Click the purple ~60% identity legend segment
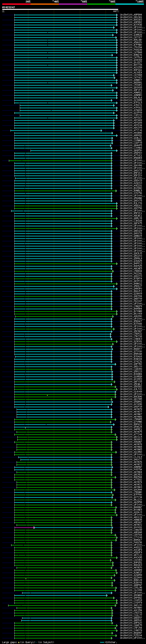 point(73,4)
